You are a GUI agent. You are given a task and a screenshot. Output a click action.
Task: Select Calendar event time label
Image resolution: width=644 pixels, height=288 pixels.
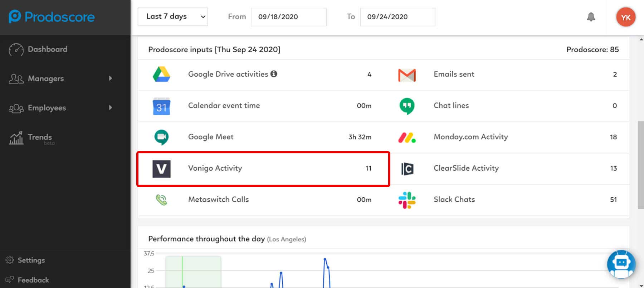pos(224,105)
